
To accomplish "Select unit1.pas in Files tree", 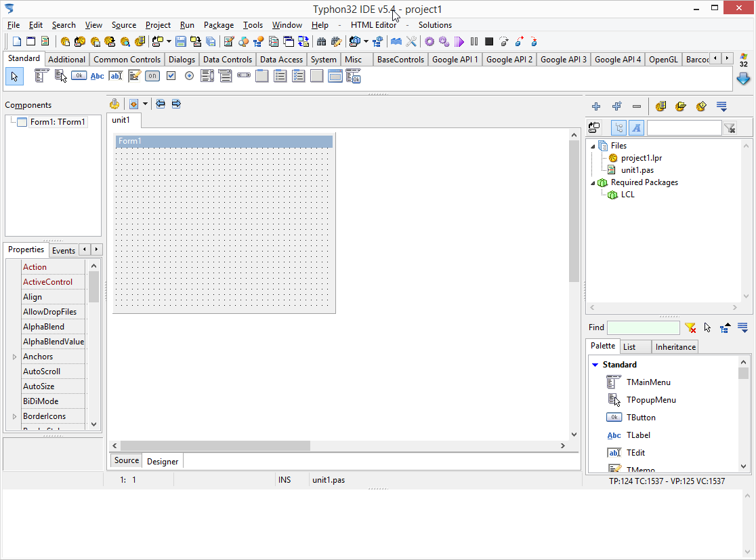I will click(x=637, y=170).
